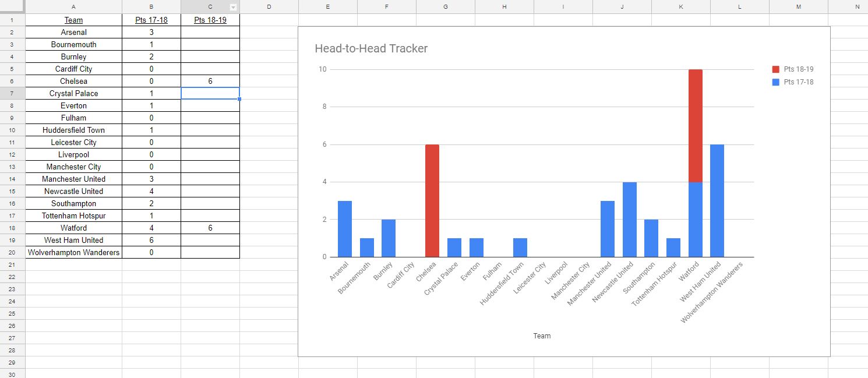Select row 18 by its row number

tap(12, 228)
